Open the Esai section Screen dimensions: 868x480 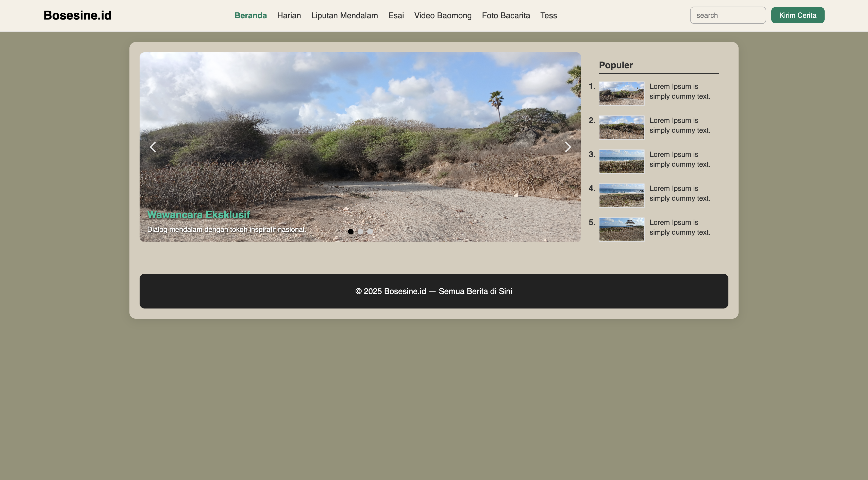(396, 15)
